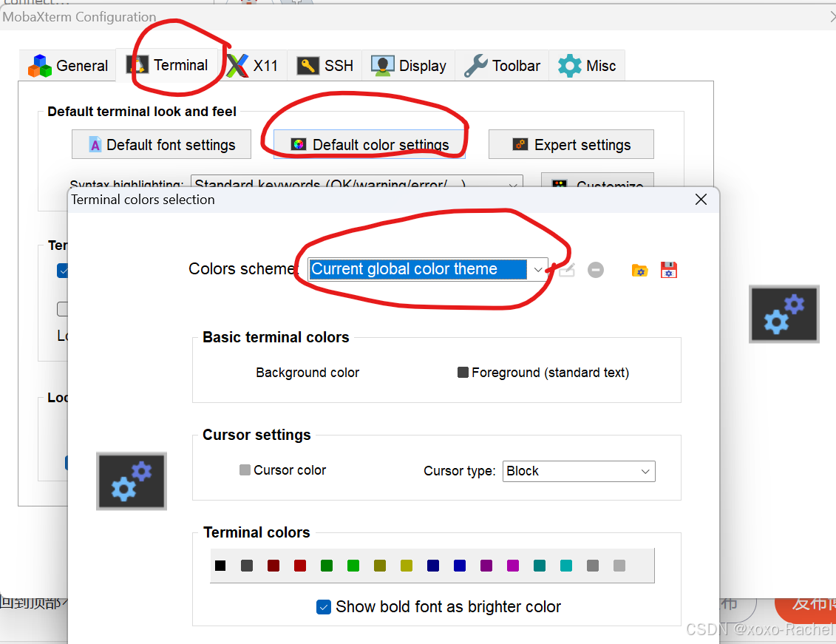Click the Customize syntax button
The height and width of the screenshot is (644, 836).
[x=597, y=180]
